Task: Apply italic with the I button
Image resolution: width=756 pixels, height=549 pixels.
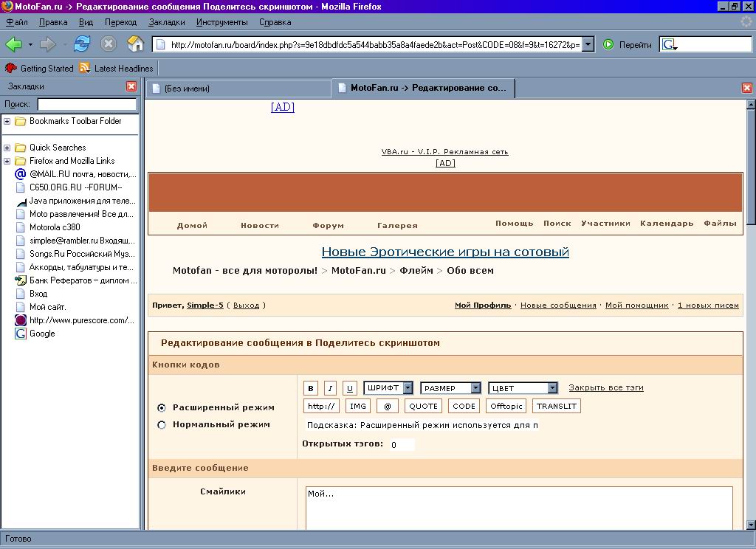Action: [330, 388]
